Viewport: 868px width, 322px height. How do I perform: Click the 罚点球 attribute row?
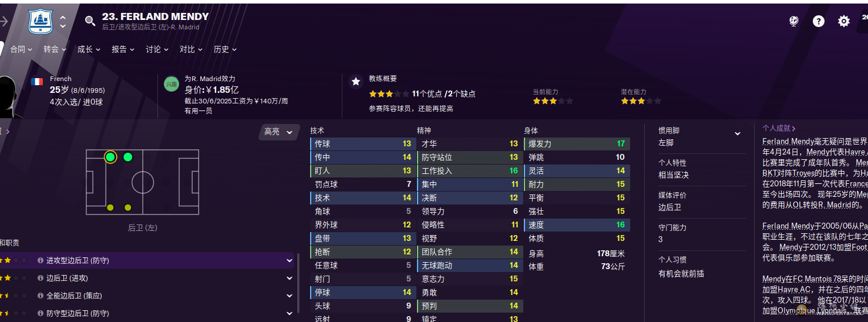click(363, 185)
